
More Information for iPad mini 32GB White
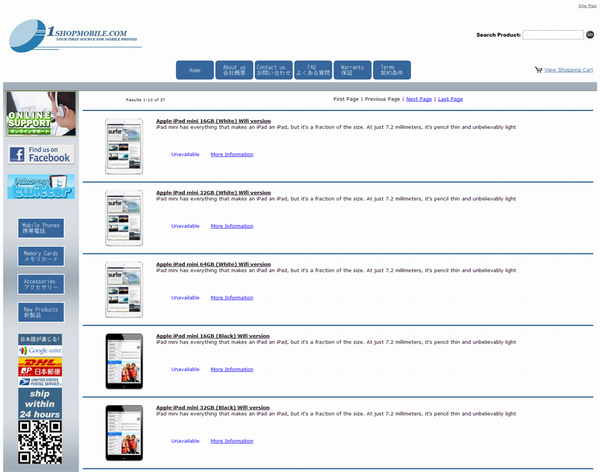232,226
